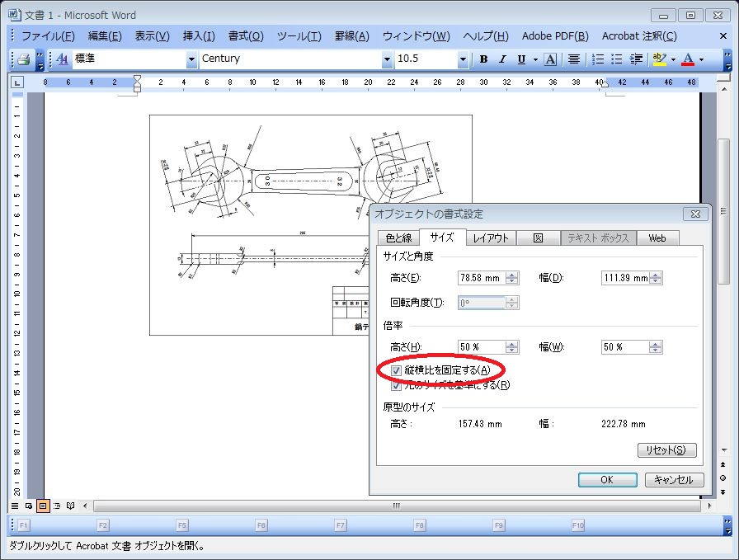Click the リセット(S) button

[x=667, y=450]
